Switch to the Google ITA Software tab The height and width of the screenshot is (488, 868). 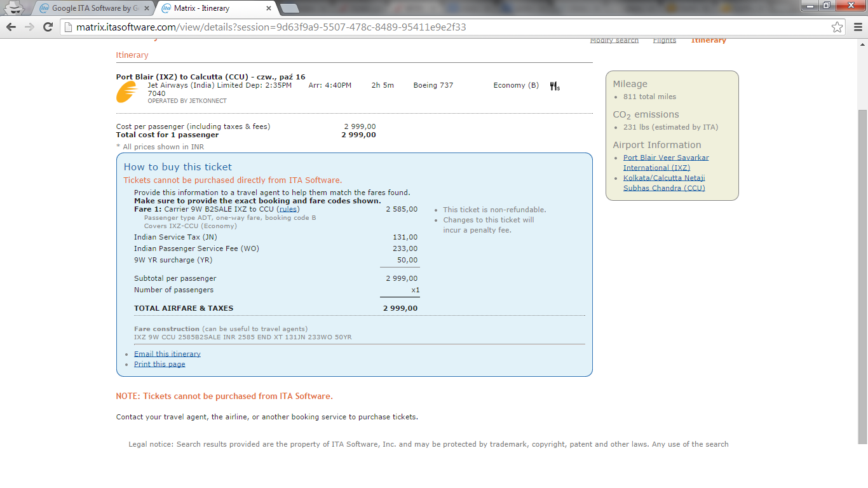pyautogui.click(x=95, y=8)
